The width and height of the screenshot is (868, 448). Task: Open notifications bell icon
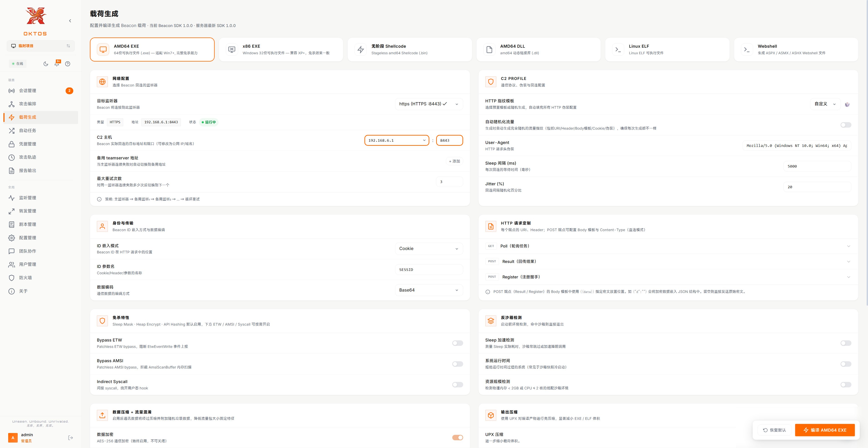(x=57, y=63)
